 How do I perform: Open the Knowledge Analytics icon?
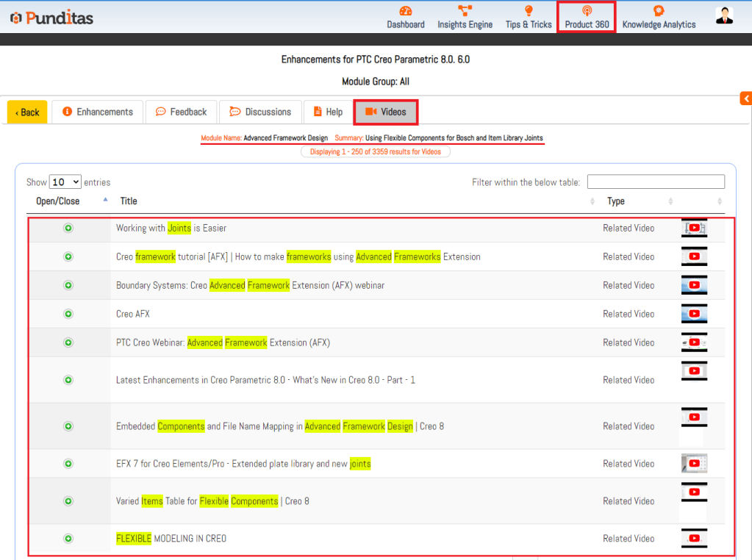pos(659,11)
